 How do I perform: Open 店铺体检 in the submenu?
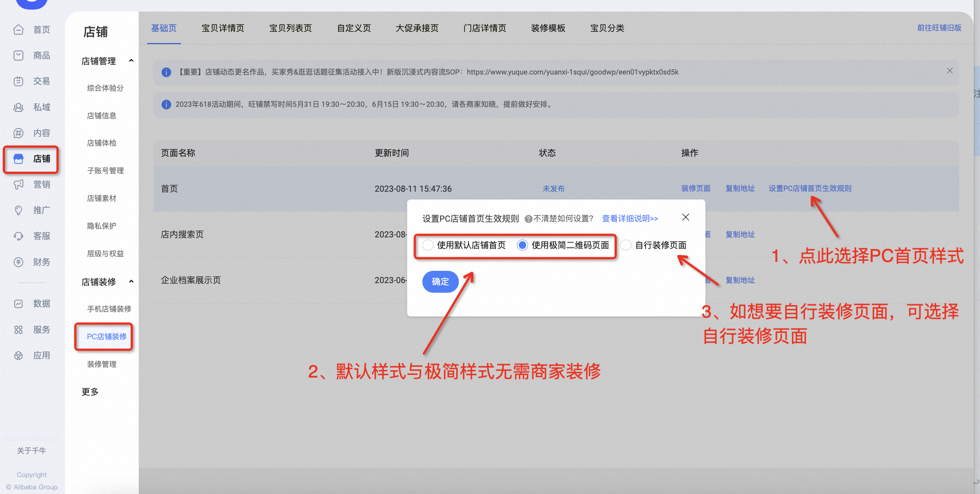pos(101,143)
